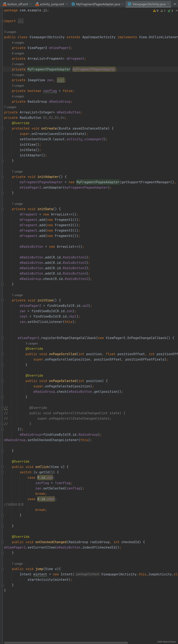Fold the registerOnPageChangeCallback anonymous class

click(2, 338)
